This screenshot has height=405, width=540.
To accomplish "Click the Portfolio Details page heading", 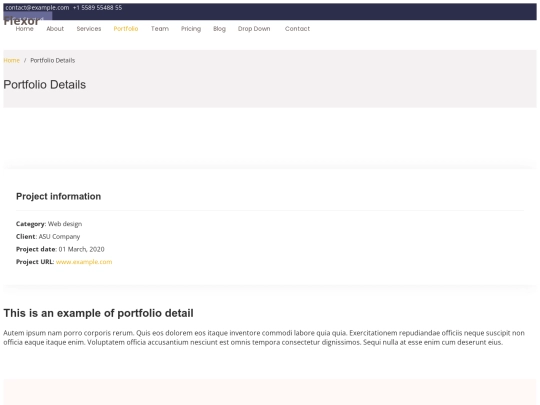I will click(45, 85).
